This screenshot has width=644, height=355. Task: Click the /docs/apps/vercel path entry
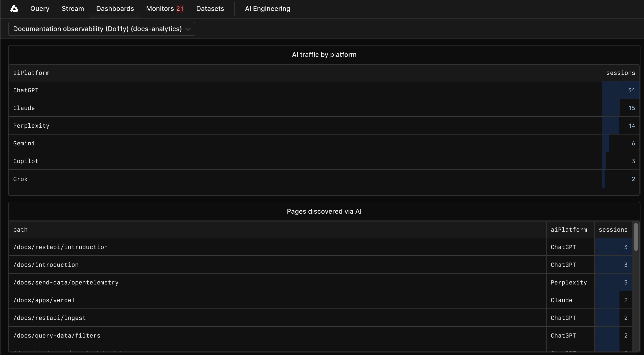click(44, 300)
